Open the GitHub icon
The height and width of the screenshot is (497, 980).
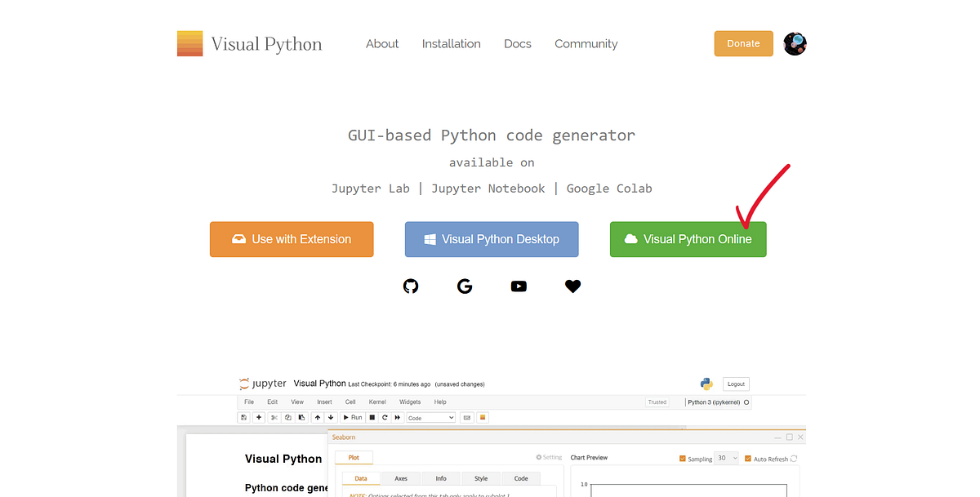coord(410,286)
